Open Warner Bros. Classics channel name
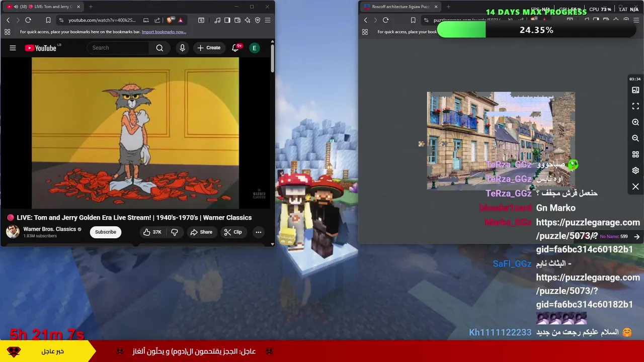The height and width of the screenshot is (362, 644). [x=49, y=229]
